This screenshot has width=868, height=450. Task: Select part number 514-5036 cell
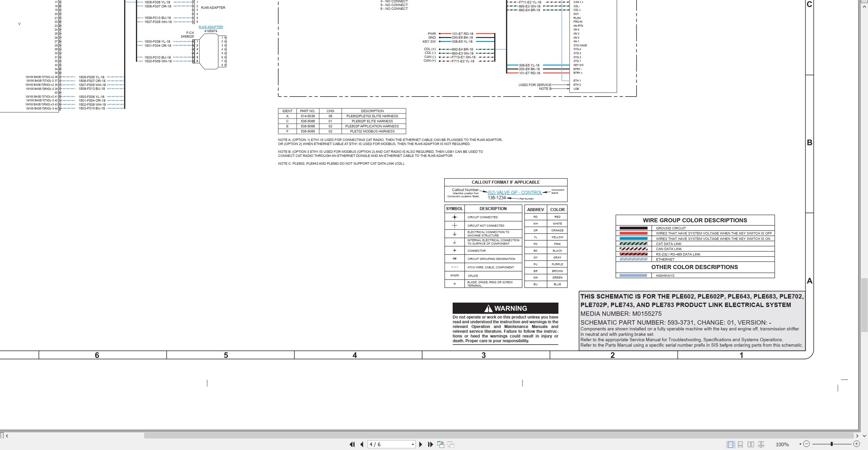click(308, 116)
